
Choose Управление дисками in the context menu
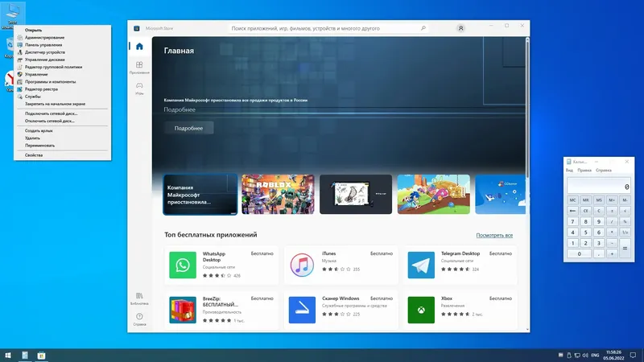tap(63, 60)
